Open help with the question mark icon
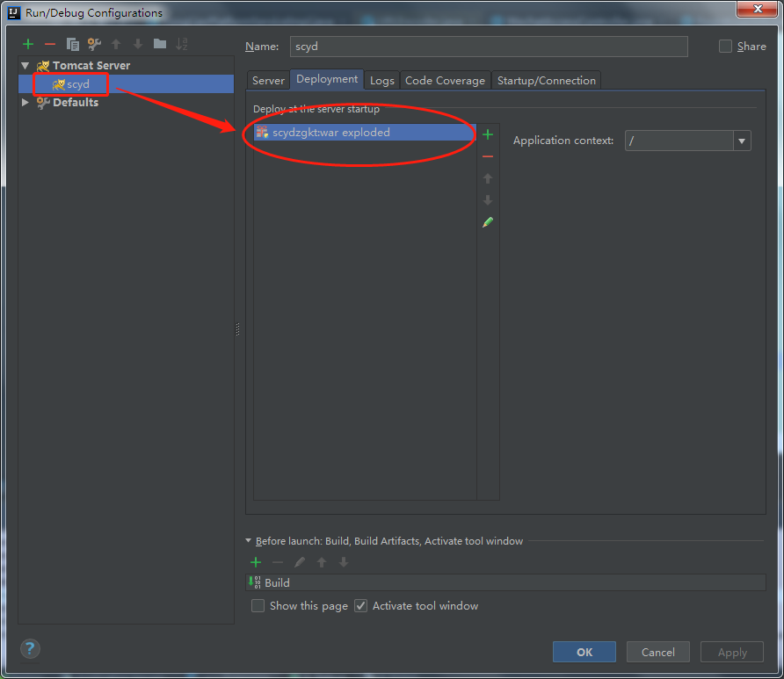Viewport: 784px width, 679px height. click(30, 648)
